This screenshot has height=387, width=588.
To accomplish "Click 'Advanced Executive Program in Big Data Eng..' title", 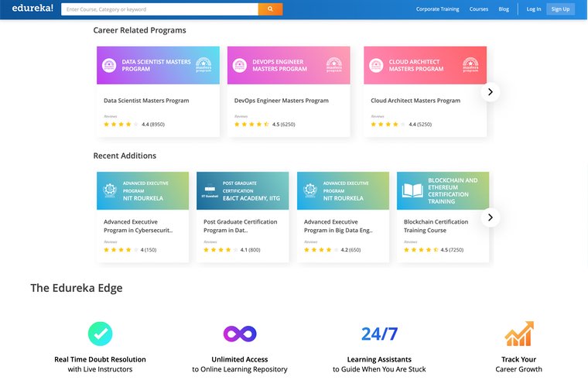I will (x=338, y=226).
